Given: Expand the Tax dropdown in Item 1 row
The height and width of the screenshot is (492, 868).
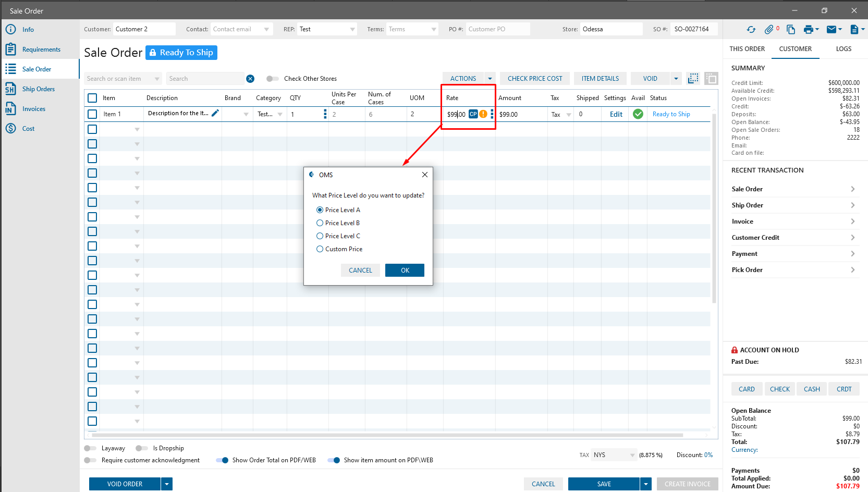Looking at the screenshot, I should click(569, 115).
